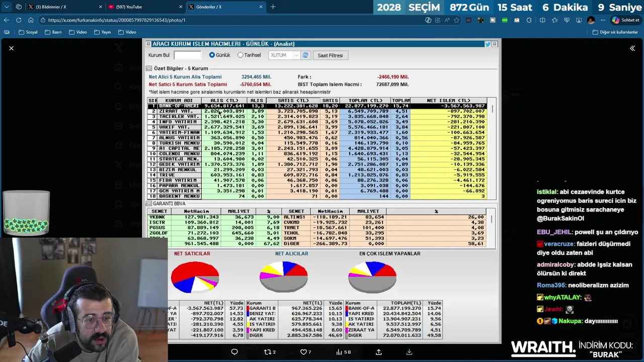Go to the browser home page
This screenshot has width=644, height=362.
(31, 20)
